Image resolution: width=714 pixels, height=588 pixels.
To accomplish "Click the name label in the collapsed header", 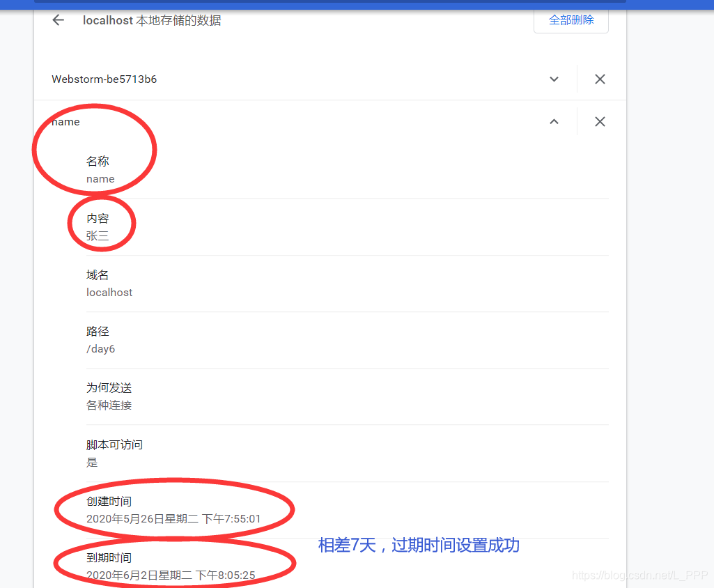I will [x=65, y=121].
